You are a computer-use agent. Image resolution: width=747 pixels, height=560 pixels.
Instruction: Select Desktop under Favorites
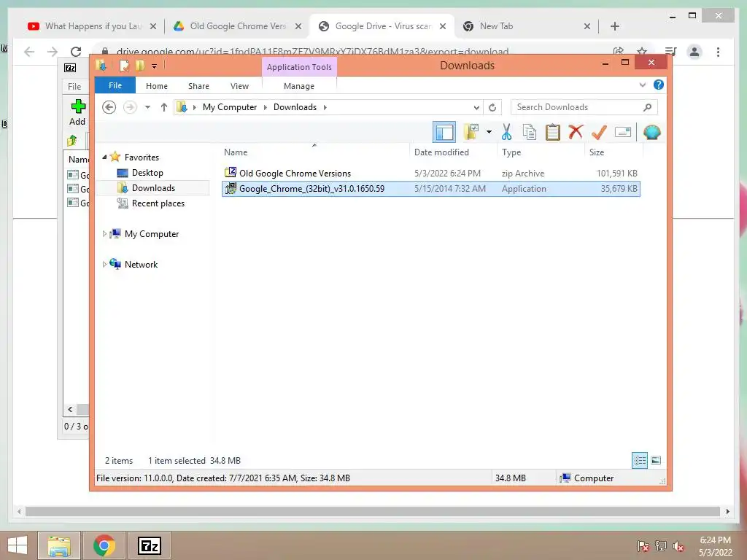[147, 173]
